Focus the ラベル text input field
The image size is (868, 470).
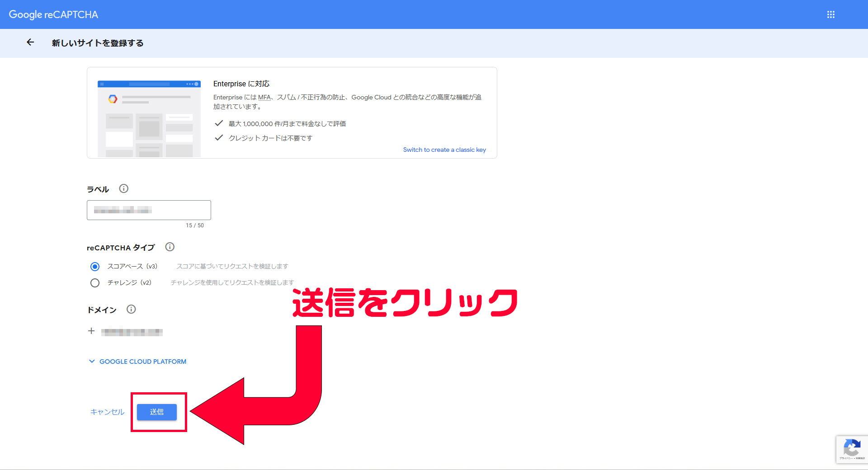pos(149,210)
